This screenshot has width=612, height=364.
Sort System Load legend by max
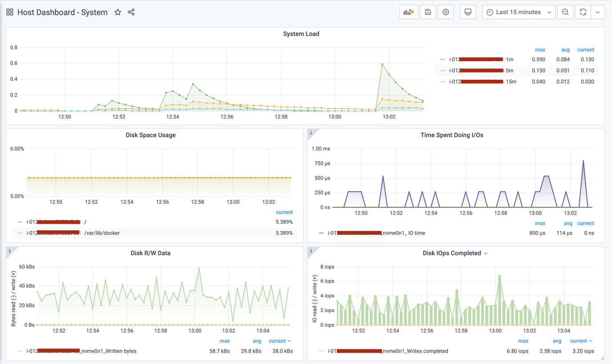[540, 50]
